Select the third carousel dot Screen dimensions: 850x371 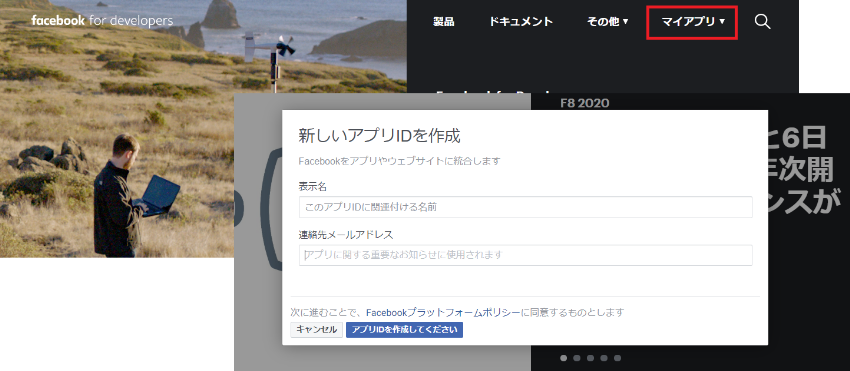click(x=590, y=358)
